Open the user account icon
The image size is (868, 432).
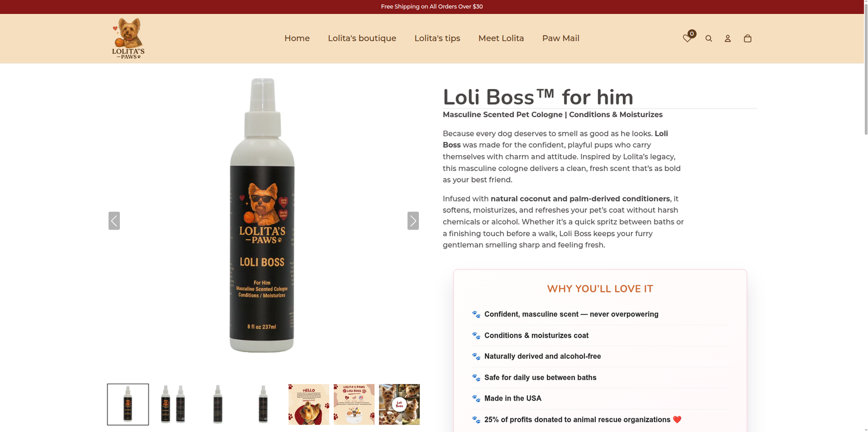pyautogui.click(x=727, y=39)
